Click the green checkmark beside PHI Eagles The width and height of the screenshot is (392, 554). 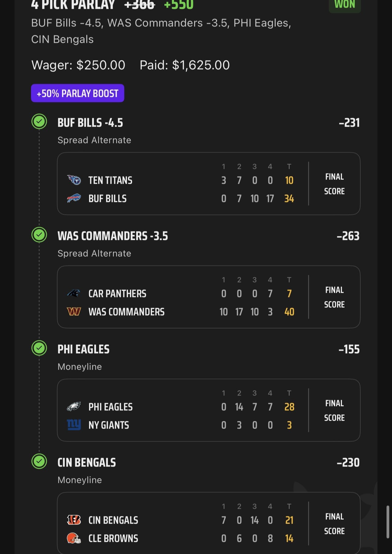tap(39, 348)
